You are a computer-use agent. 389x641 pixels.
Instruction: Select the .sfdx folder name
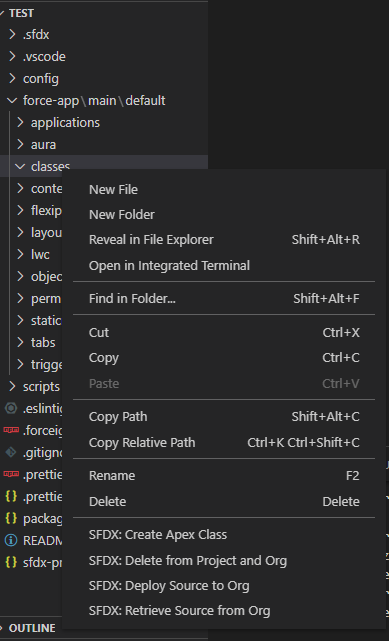coord(36,34)
